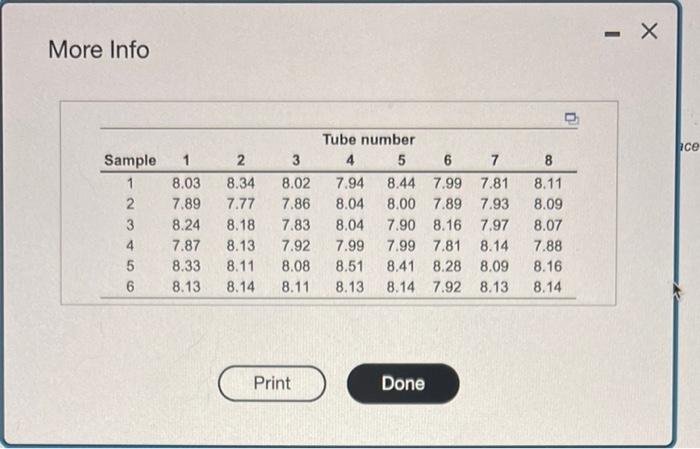Select tube column header 5
700x449 pixels.
click(x=401, y=160)
